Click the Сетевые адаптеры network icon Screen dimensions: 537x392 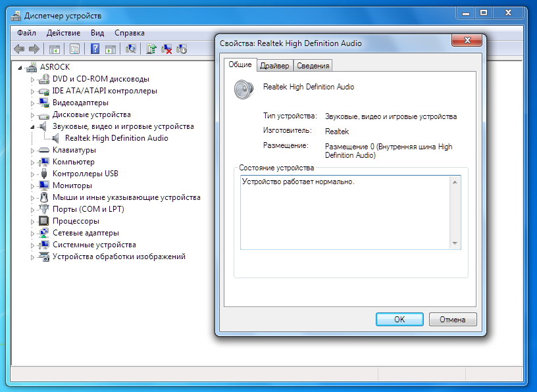coord(44,233)
